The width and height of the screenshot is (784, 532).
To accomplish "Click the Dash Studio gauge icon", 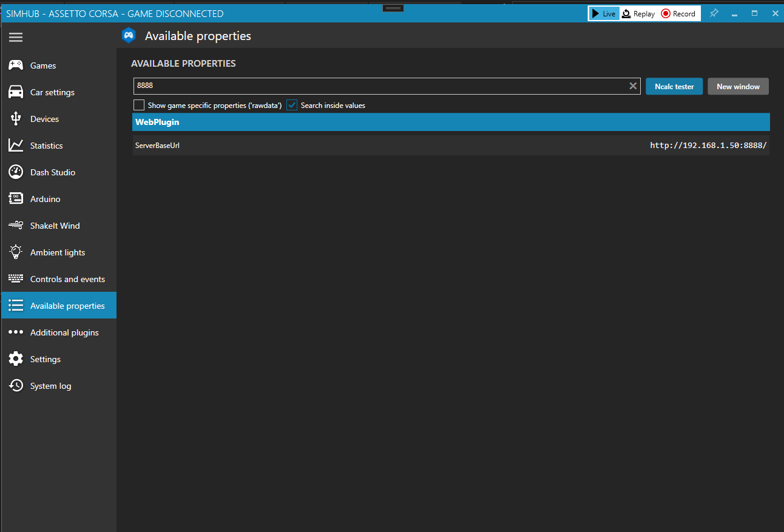I will coord(16,172).
